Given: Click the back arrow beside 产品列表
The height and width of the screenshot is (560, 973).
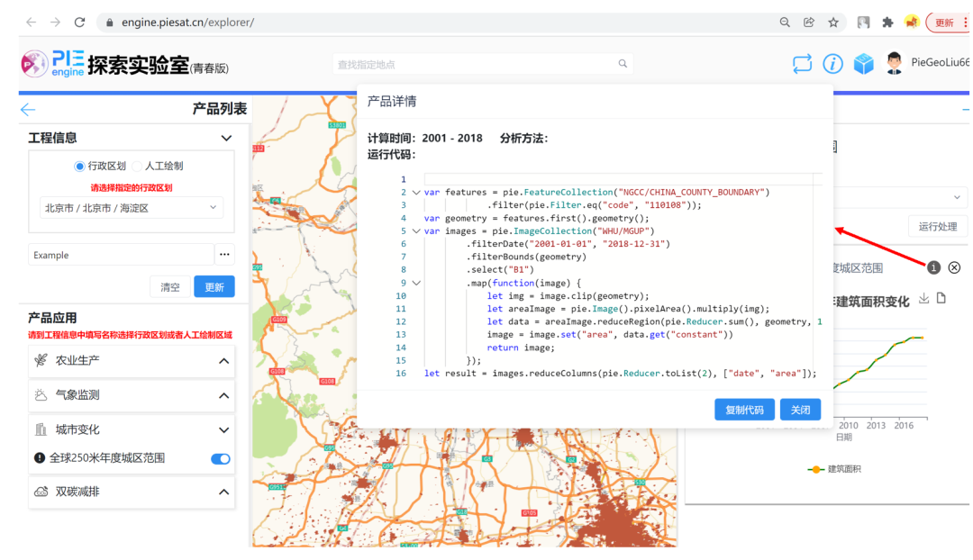Looking at the screenshot, I should 28,110.
